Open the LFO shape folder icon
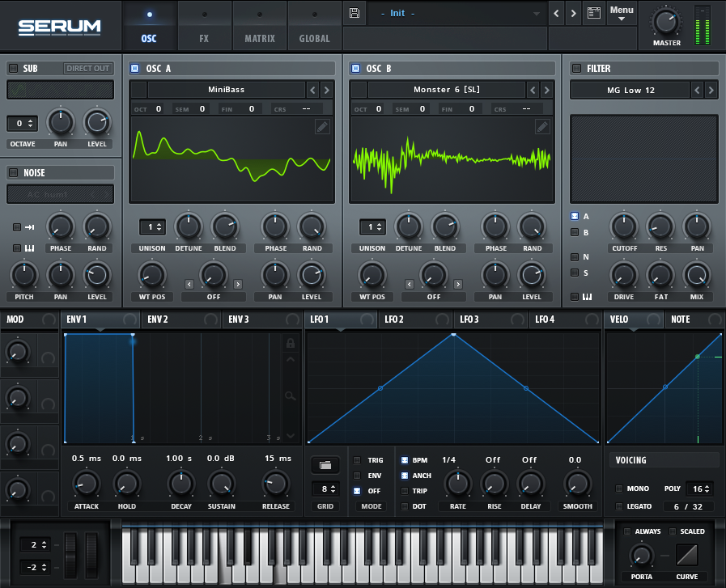This screenshot has width=726, height=588. coord(325,465)
